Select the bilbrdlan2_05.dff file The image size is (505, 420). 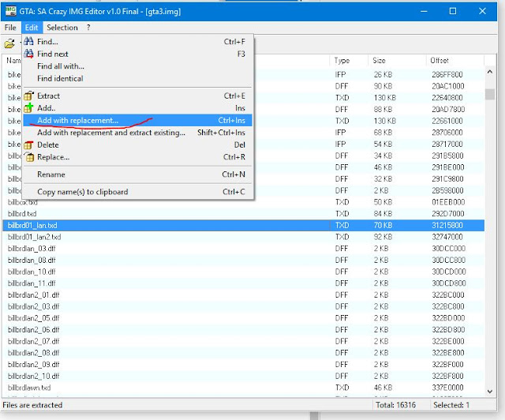point(33,318)
